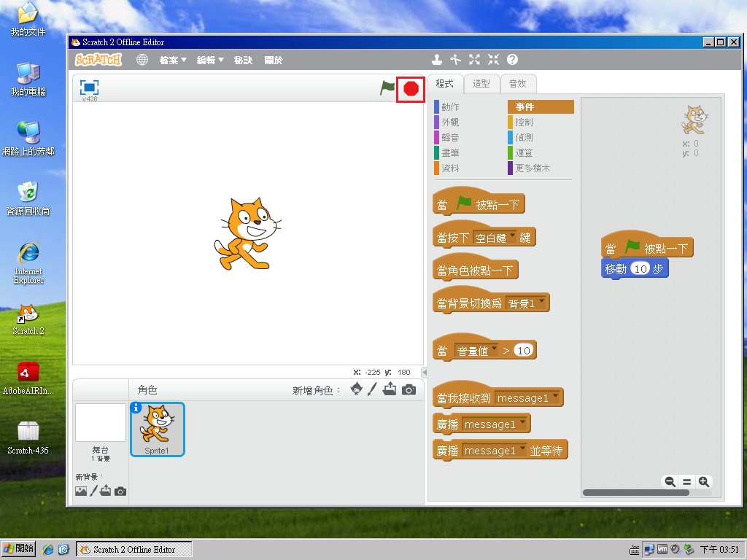Click the Scratch 2 Offline Editor taskbar button
This screenshot has width=747, height=560.
click(134, 550)
